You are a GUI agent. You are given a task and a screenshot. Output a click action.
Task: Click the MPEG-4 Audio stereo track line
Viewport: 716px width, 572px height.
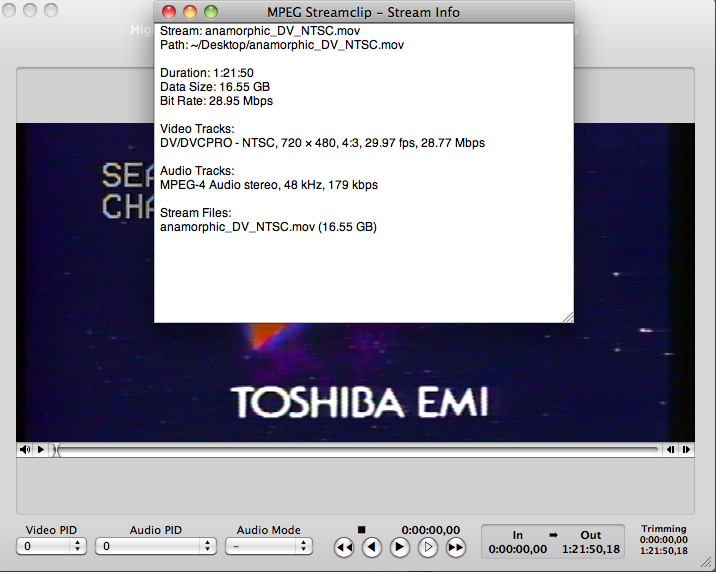(268, 185)
